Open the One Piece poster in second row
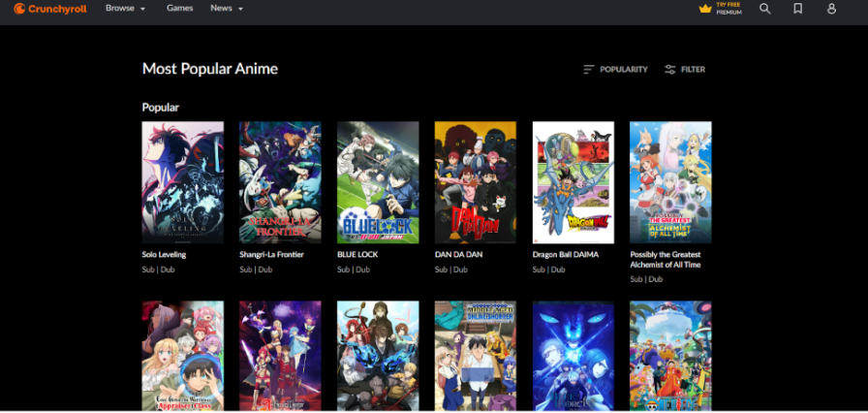868x413 pixels. 670,356
